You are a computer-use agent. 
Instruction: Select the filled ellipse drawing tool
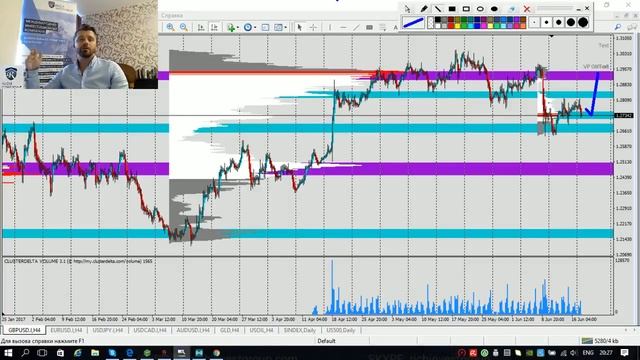coord(494,9)
